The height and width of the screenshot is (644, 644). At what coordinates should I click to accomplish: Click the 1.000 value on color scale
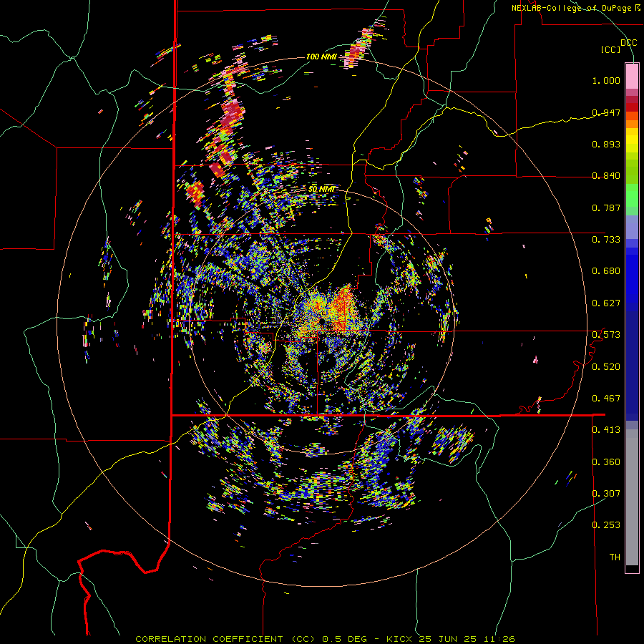(606, 80)
